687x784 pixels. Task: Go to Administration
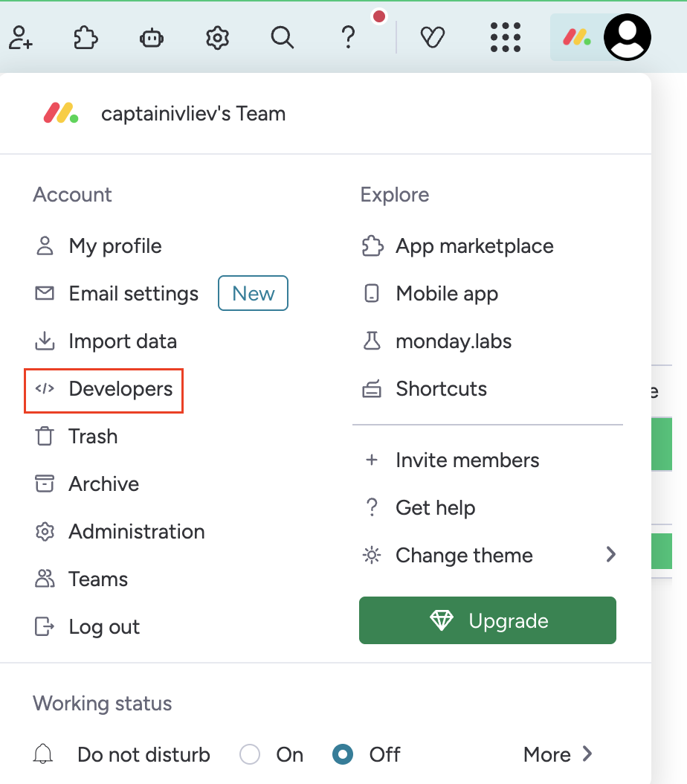pyautogui.click(x=137, y=532)
